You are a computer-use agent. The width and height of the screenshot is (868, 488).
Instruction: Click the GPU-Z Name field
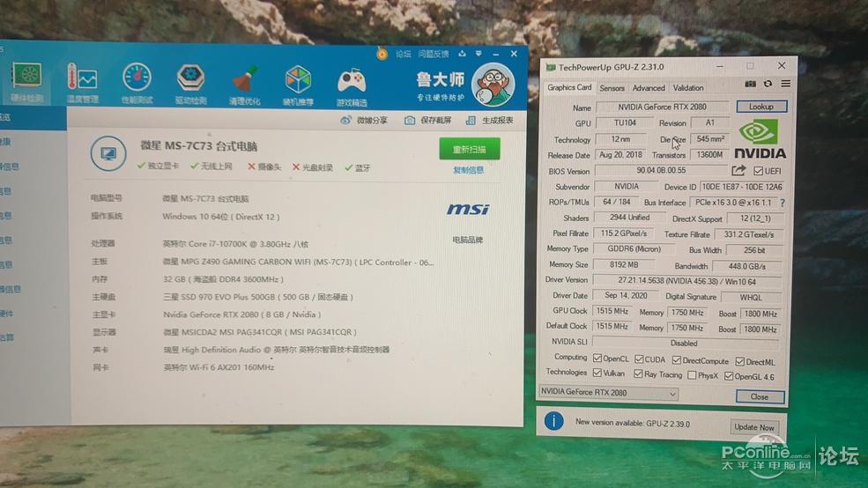tap(662, 107)
